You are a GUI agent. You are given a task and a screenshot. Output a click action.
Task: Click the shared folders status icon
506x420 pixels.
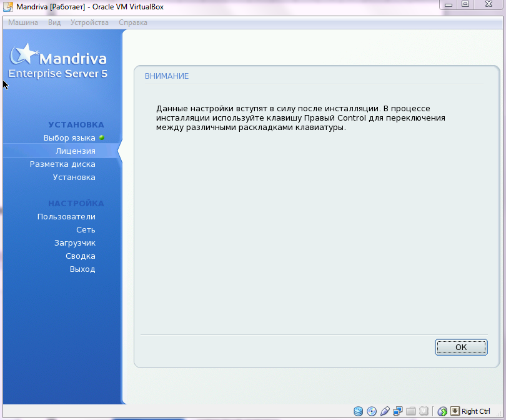(x=411, y=411)
